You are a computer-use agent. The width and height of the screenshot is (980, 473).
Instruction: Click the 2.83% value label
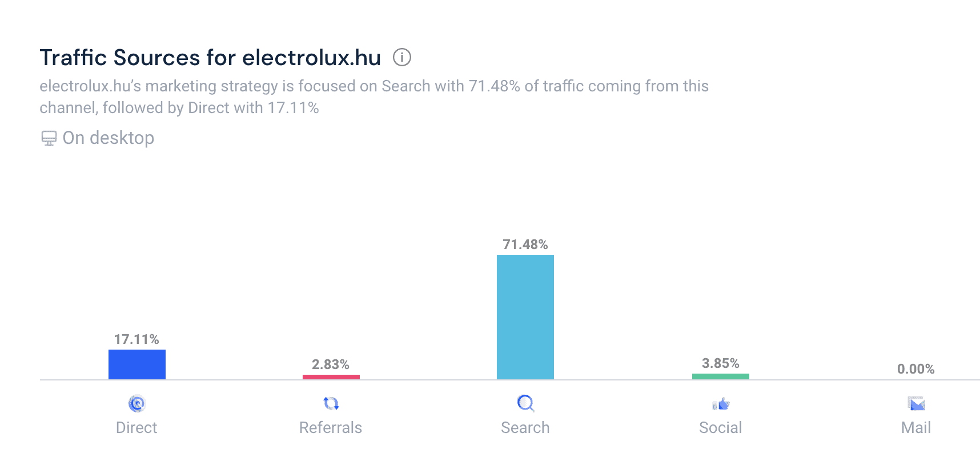(x=331, y=364)
